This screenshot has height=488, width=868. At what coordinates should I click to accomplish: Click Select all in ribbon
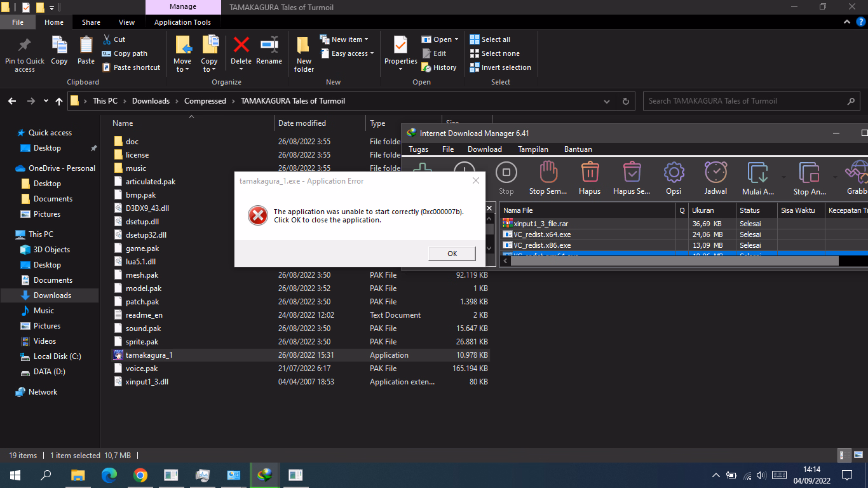point(490,39)
